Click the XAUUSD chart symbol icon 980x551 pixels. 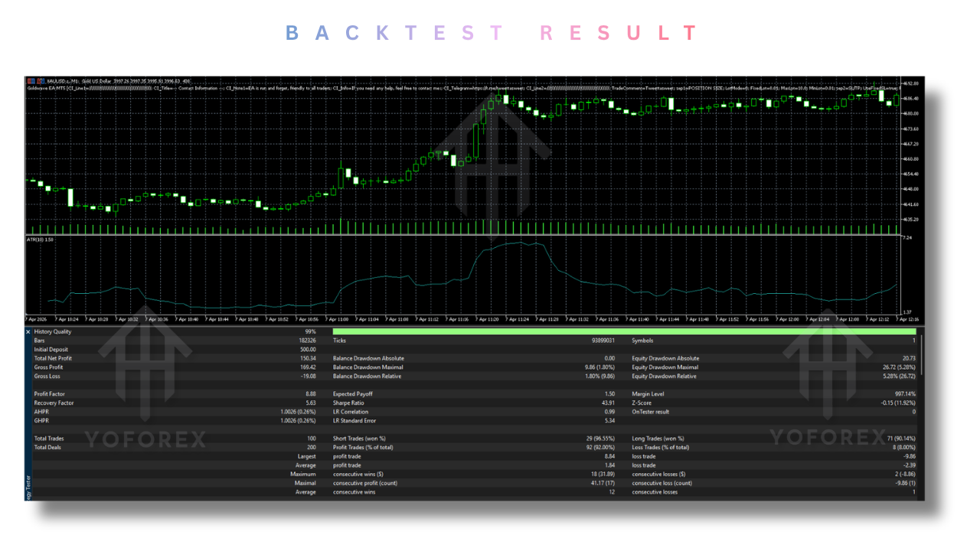[x=32, y=80]
